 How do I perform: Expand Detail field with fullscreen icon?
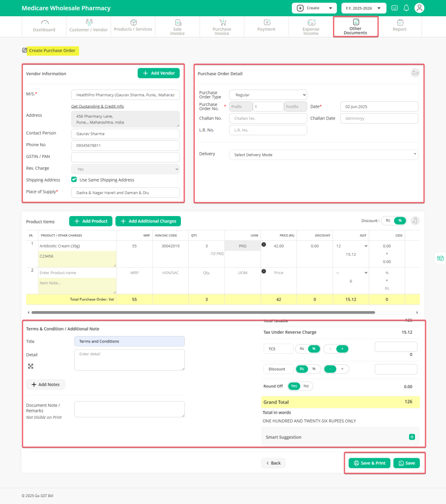tap(30, 366)
